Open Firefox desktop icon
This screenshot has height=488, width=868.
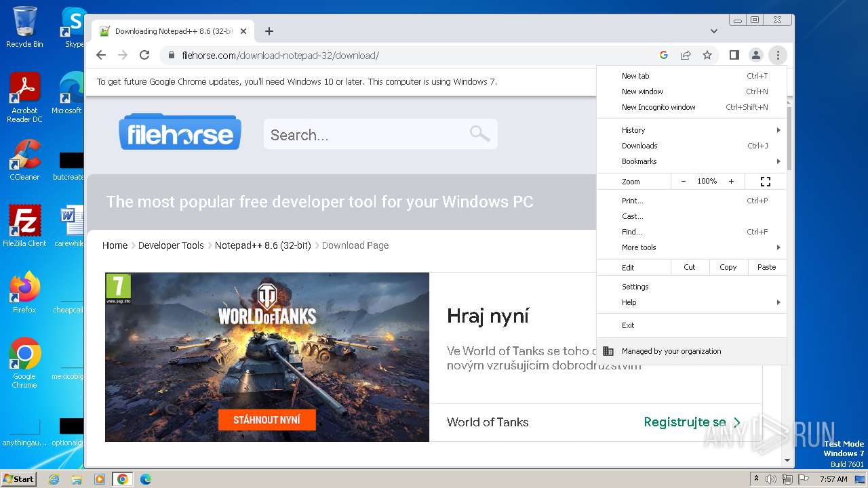pyautogui.click(x=24, y=293)
